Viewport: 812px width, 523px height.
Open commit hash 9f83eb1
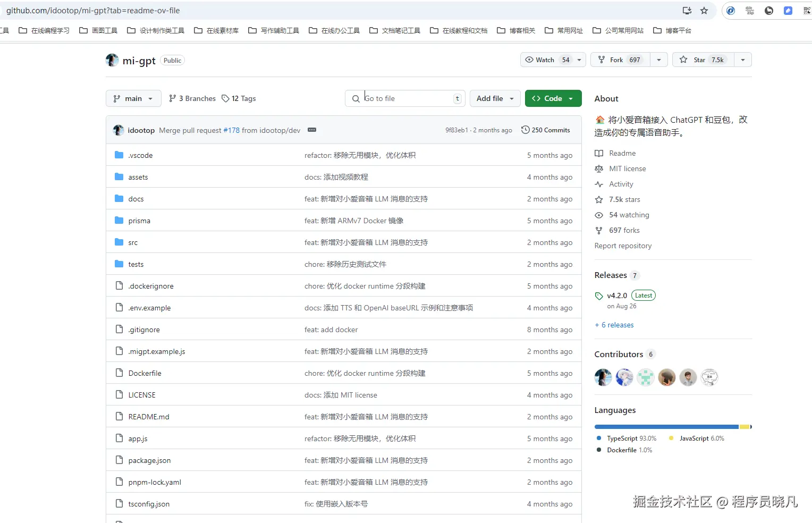click(x=456, y=130)
